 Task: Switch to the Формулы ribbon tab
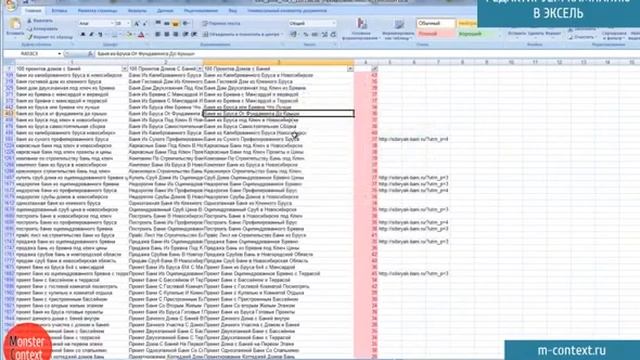(x=137, y=11)
